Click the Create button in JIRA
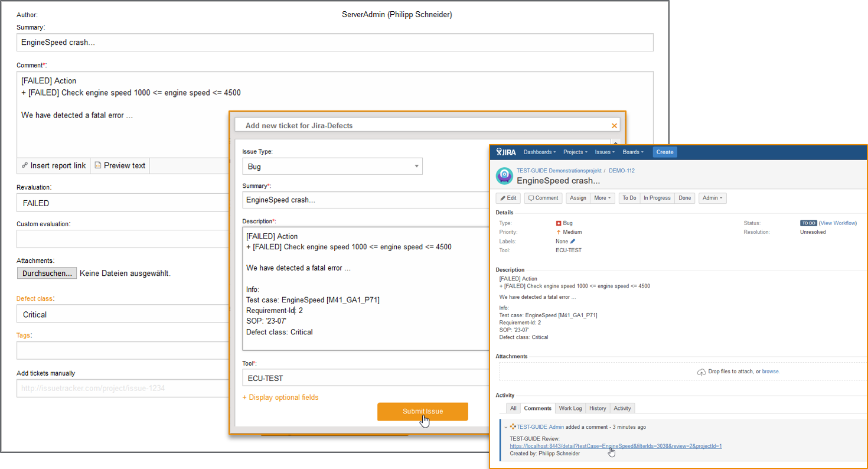The image size is (868, 469). [x=664, y=152]
